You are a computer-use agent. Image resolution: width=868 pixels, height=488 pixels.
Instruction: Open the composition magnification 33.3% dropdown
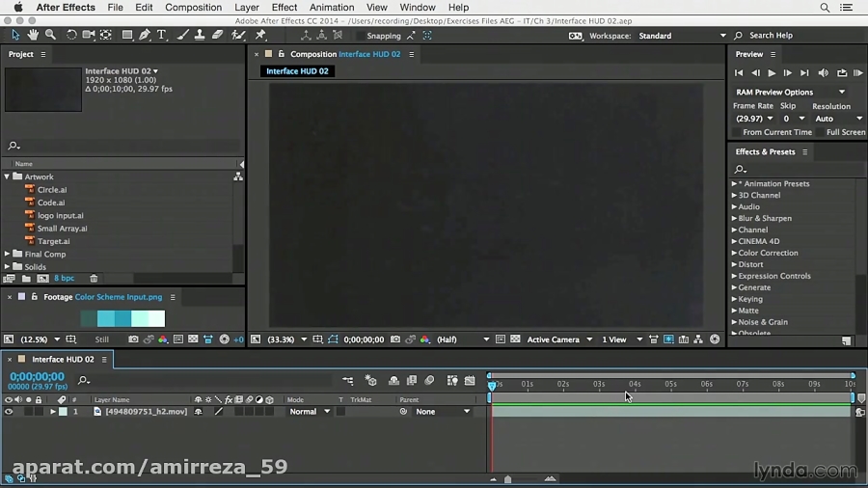click(286, 339)
